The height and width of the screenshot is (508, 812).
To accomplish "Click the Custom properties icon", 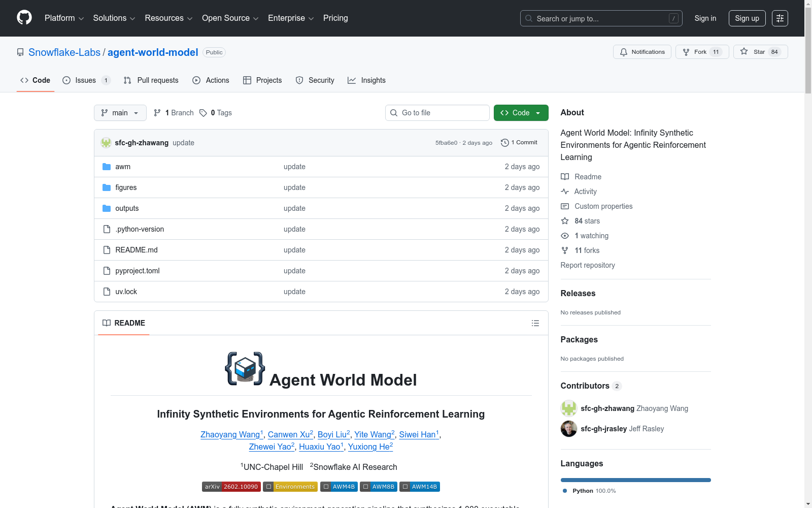I will pyautogui.click(x=565, y=206).
